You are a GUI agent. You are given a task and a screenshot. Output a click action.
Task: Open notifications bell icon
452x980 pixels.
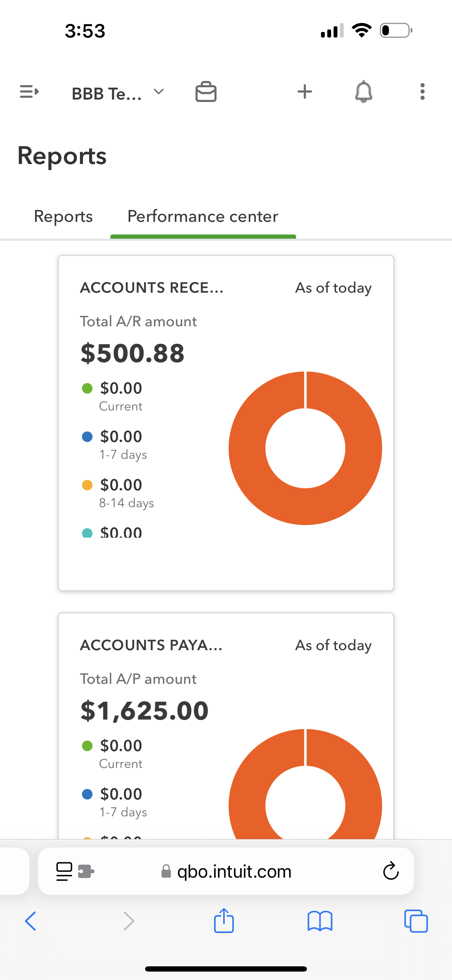[x=363, y=92]
